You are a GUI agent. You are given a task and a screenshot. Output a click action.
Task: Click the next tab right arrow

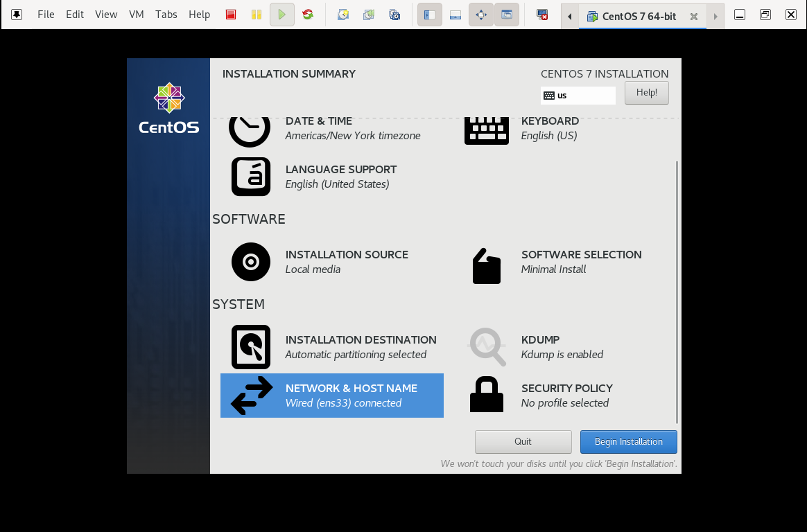click(715, 17)
